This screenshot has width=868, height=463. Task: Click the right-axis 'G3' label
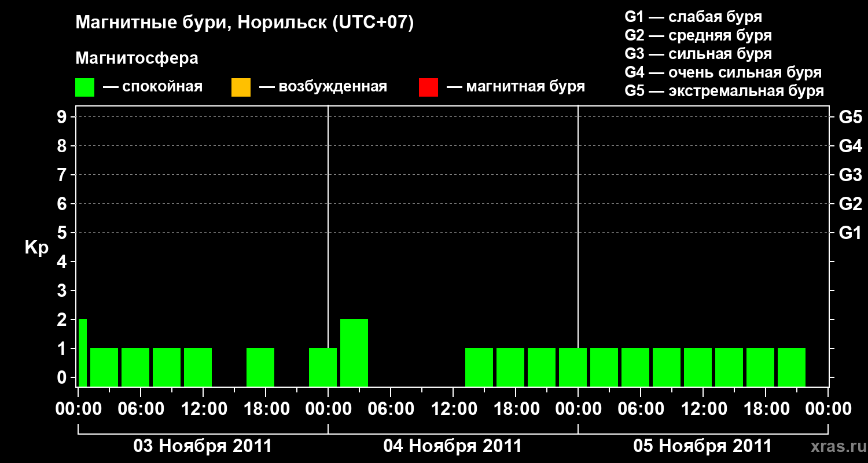(851, 175)
